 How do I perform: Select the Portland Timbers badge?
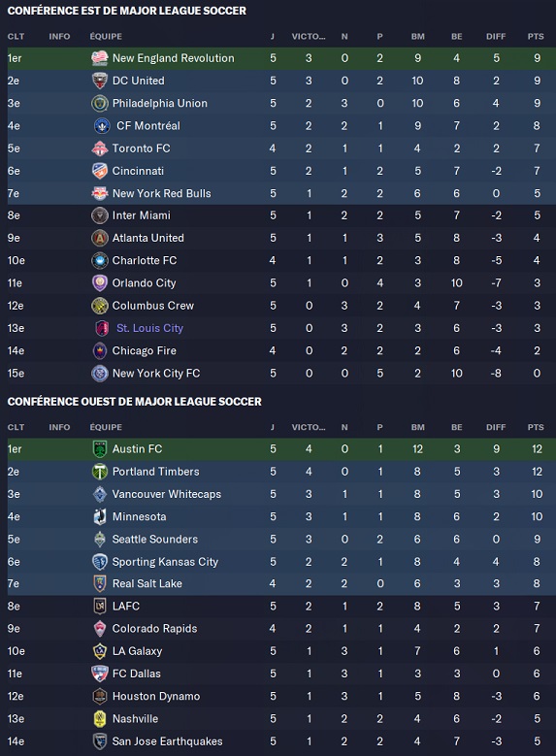pos(100,472)
